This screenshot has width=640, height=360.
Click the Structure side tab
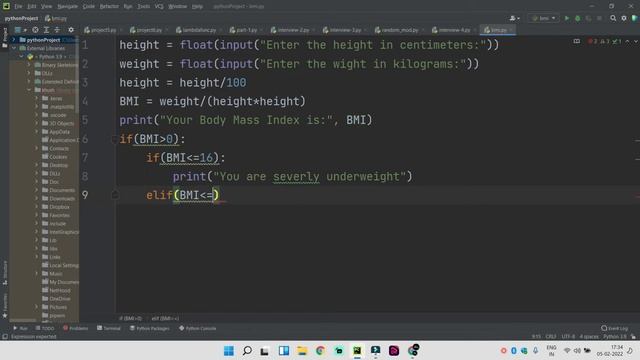pos(5,273)
